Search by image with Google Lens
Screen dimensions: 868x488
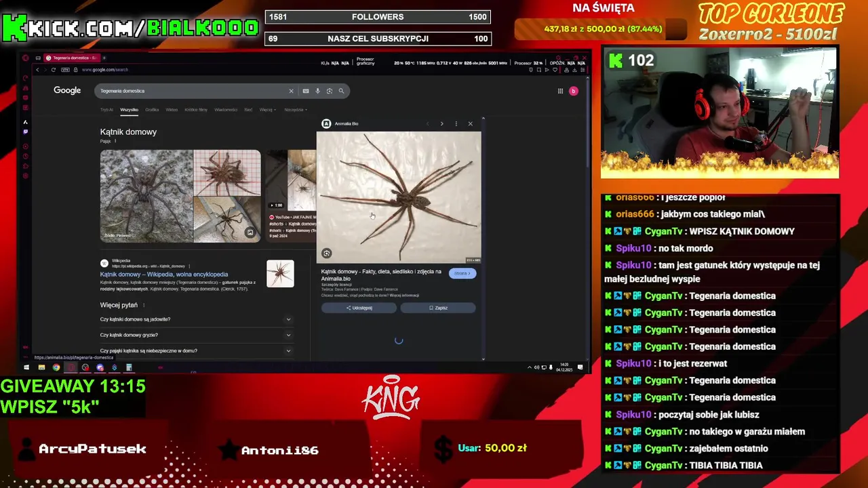(x=329, y=91)
